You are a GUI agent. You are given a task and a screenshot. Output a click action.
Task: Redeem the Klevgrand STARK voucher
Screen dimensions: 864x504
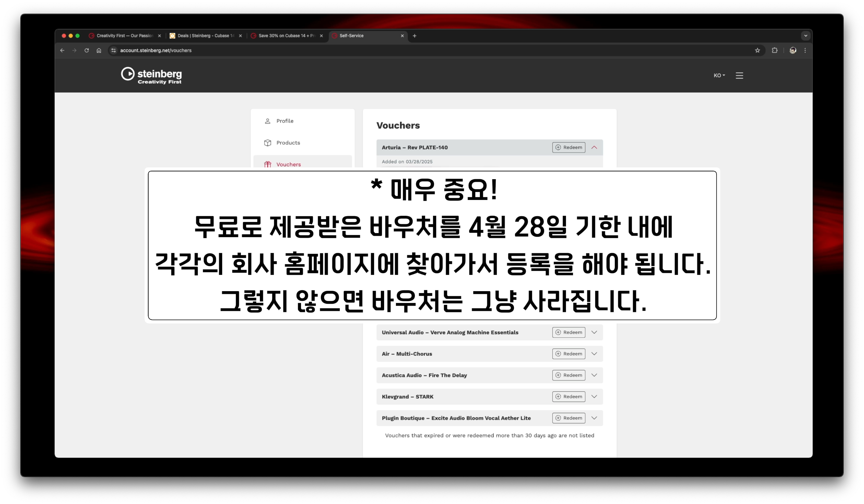[569, 397]
